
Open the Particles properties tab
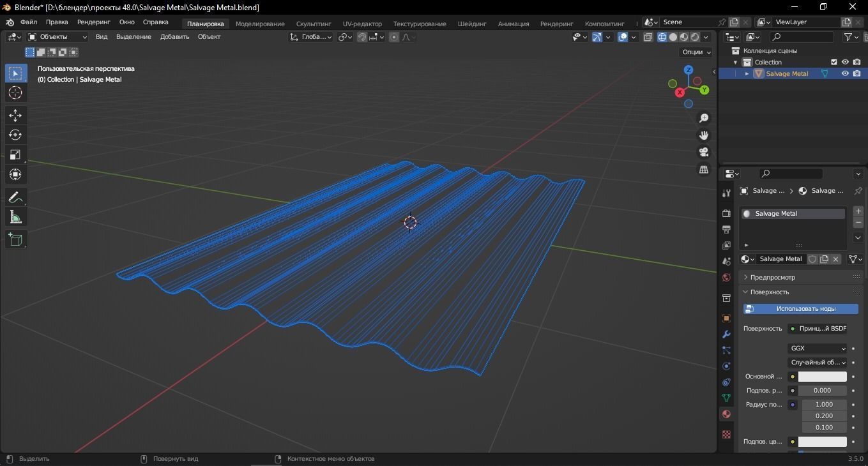tap(726, 350)
